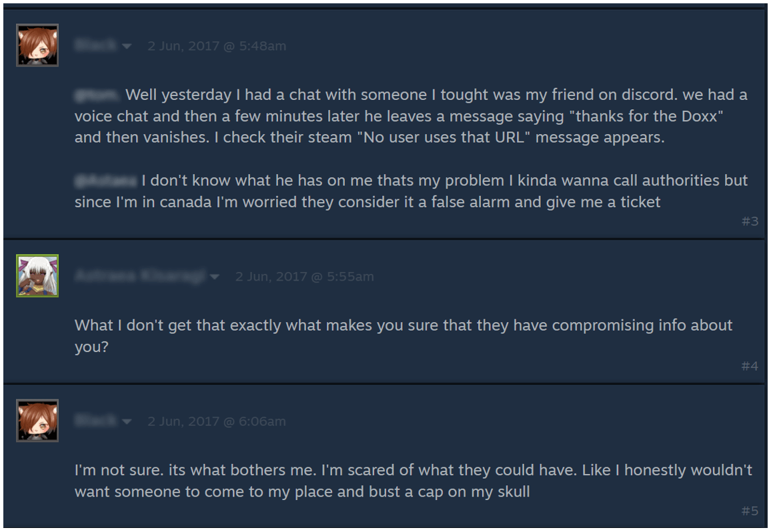Screen dimensions: 771x532
Task: Click timestamp 2 Jun, 2017 @ 5:55am
Action: coord(304,276)
